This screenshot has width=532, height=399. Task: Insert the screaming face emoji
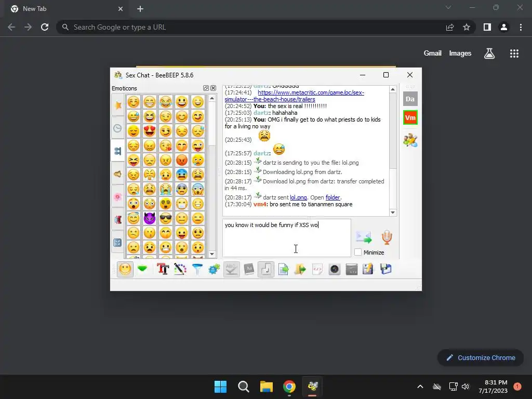[198, 189]
